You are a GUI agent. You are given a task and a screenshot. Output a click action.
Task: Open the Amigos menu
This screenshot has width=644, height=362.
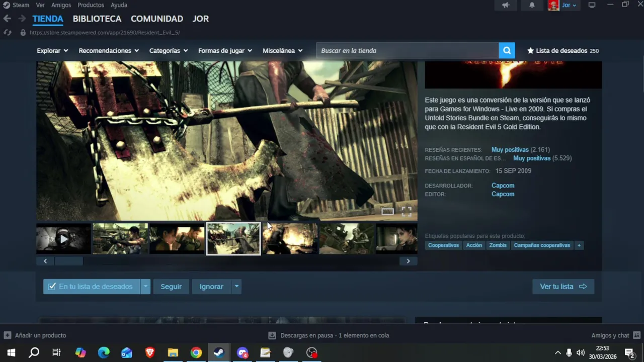61,5
